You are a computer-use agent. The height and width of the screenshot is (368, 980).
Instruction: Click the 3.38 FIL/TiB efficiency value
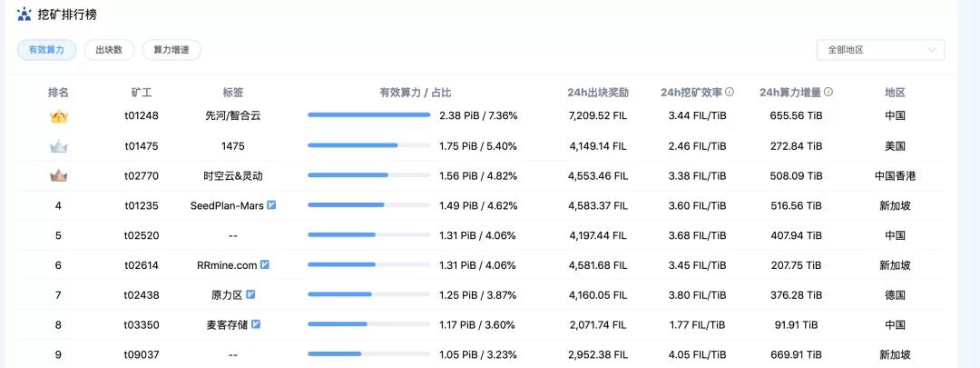tap(696, 176)
